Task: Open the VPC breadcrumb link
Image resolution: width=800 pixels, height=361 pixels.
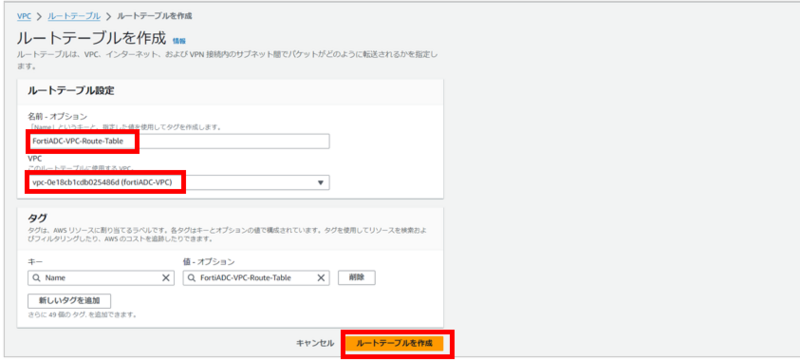Action: click(x=24, y=16)
